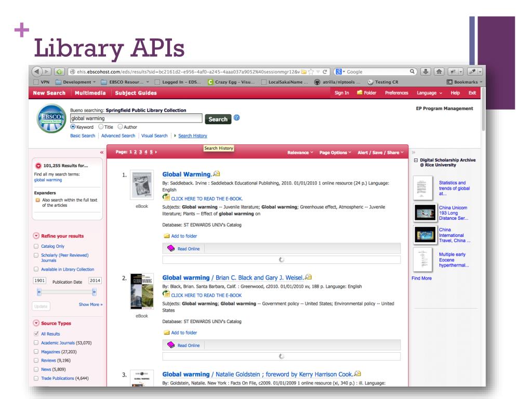Click the expander full text remove icon
Screen dimensions: 532x399
coord(38,200)
